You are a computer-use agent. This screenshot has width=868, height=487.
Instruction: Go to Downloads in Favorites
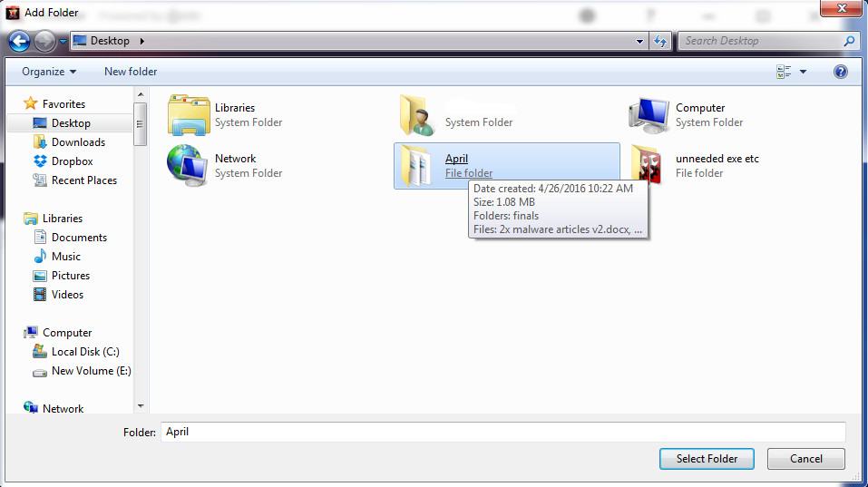(x=78, y=142)
